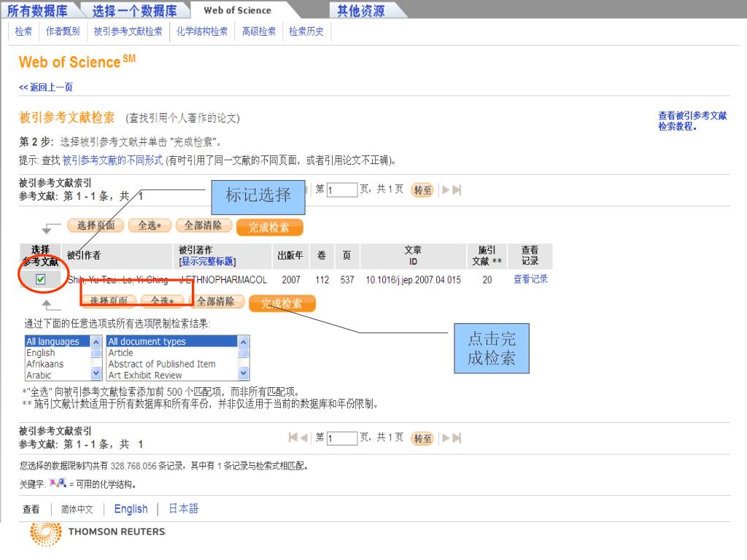Image resolution: width=747 pixels, height=560 pixels.
Task: Click upper 全选 button
Action: click(150, 225)
